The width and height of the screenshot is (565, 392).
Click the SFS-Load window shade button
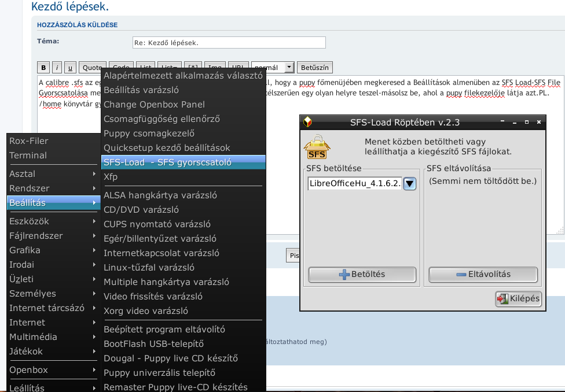pos(502,121)
